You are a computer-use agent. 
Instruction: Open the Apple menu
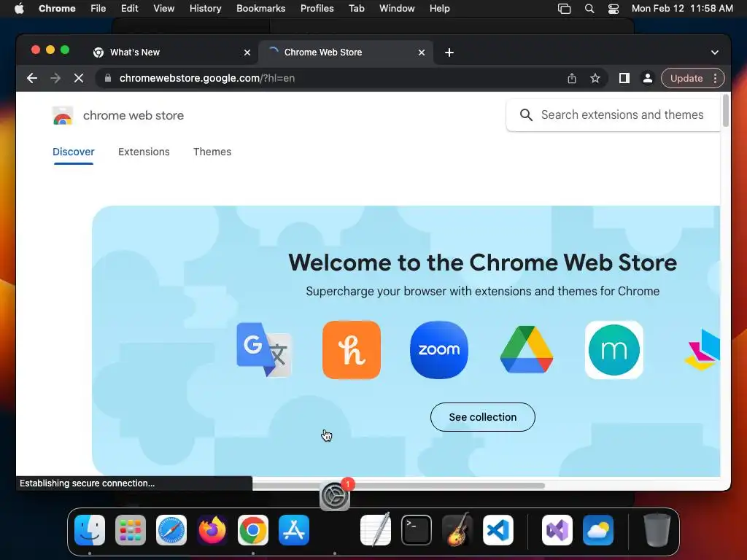tap(19, 8)
